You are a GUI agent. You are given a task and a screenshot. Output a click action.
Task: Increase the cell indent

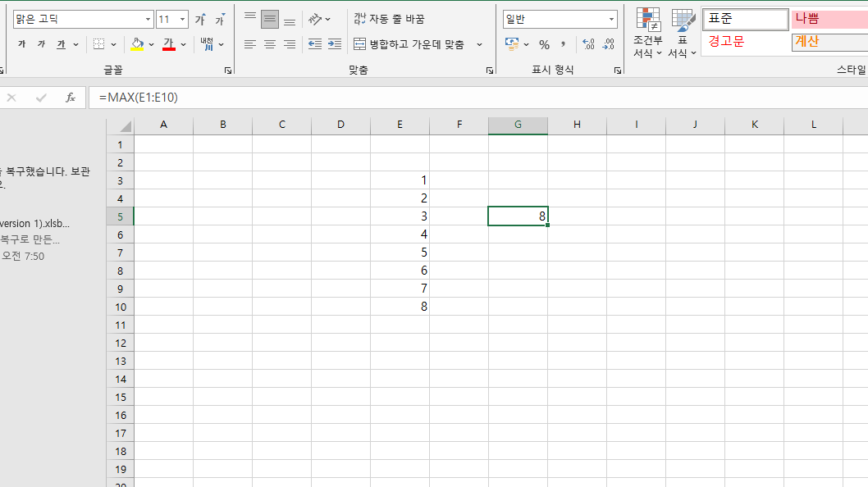334,44
